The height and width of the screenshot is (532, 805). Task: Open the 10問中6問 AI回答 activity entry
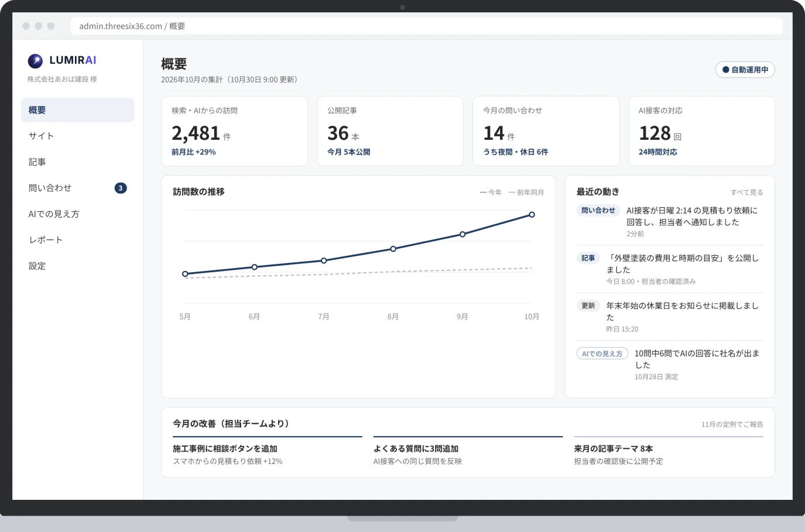670,364
